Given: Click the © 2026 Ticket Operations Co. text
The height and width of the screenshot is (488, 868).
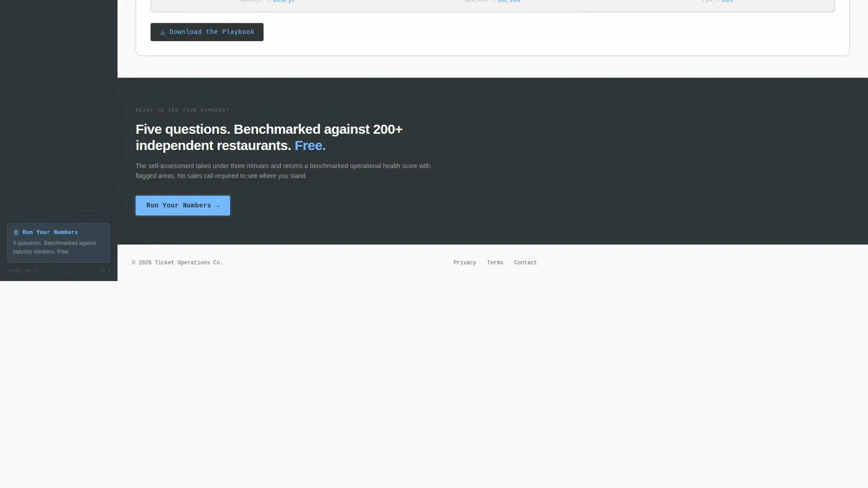Looking at the screenshot, I should [177, 263].
